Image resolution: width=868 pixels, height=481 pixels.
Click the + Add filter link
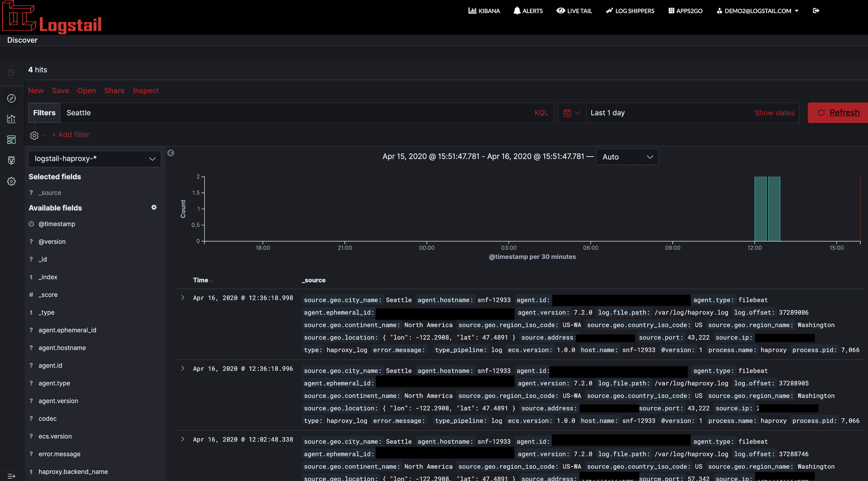[x=70, y=134]
